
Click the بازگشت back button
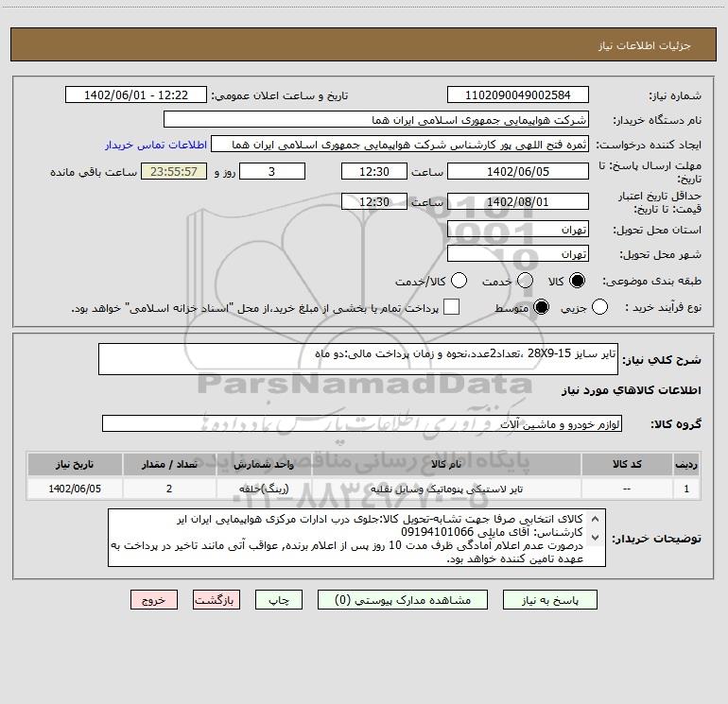(x=217, y=600)
